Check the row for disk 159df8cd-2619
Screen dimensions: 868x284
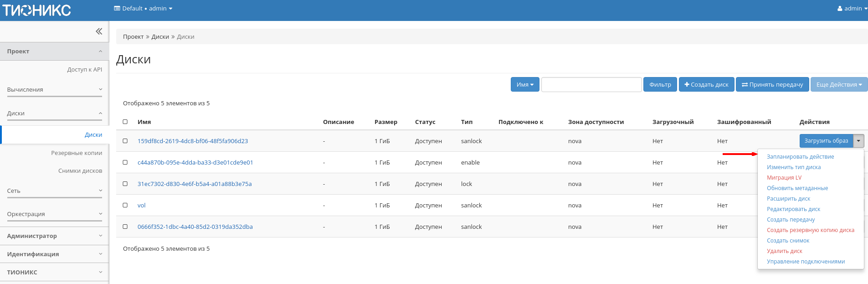coord(125,141)
